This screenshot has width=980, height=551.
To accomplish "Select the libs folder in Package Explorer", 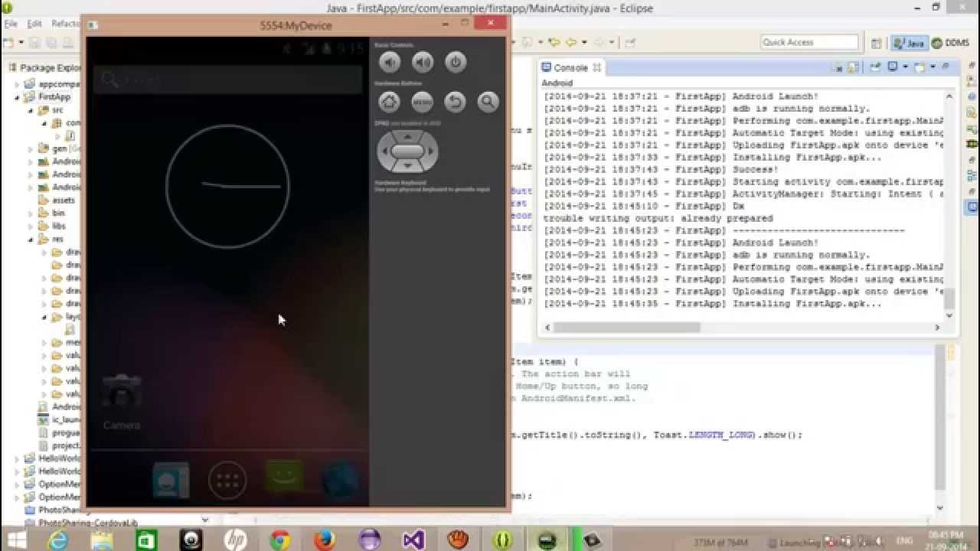I will click(x=51, y=227).
